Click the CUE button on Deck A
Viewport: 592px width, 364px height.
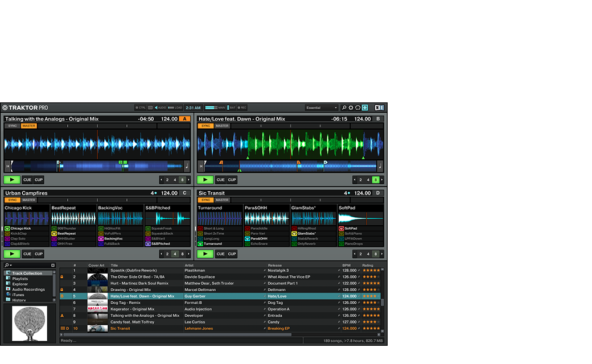27,180
